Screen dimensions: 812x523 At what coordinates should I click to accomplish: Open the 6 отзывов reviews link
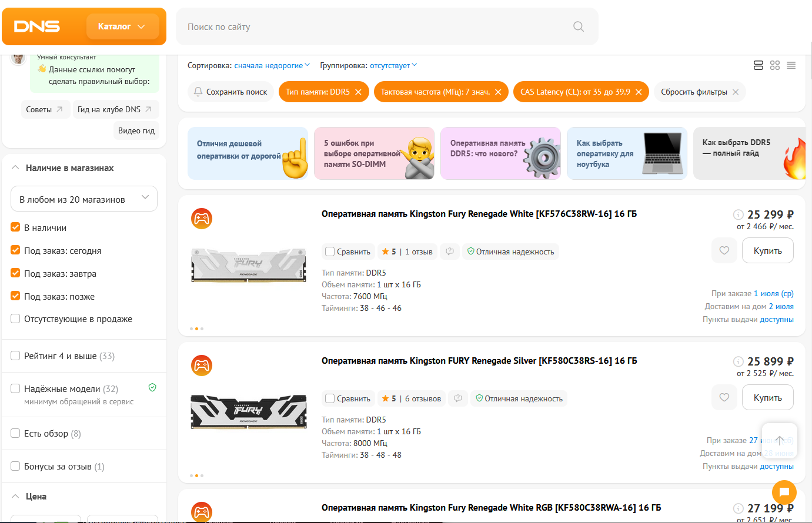(x=423, y=398)
